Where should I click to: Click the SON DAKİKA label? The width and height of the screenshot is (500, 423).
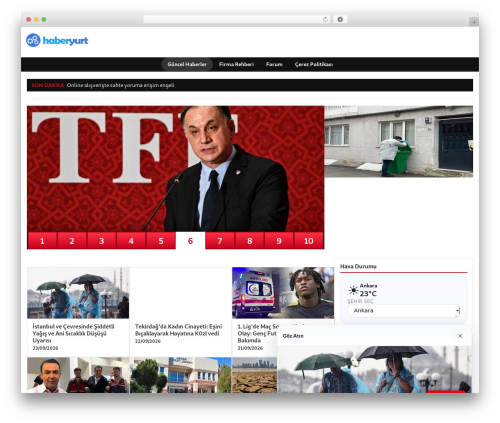tap(48, 85)
